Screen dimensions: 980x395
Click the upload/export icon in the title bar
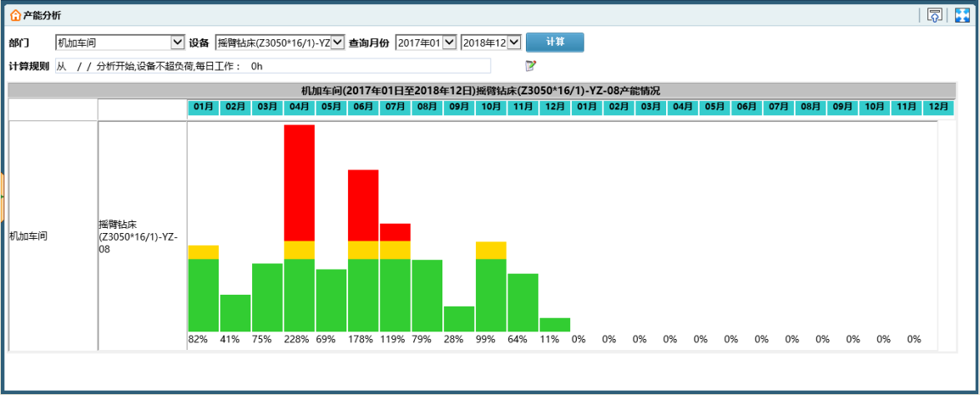click(934, 15)
